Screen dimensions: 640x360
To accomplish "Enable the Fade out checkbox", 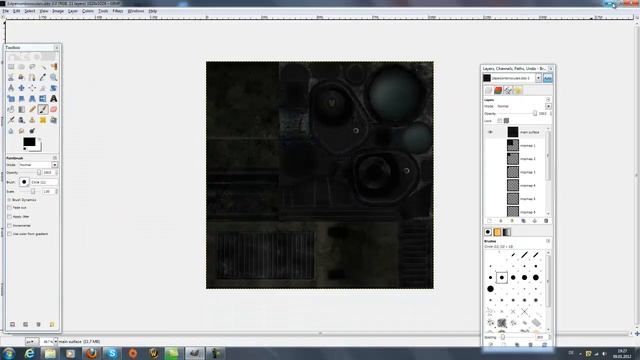I will click(9, 208).
